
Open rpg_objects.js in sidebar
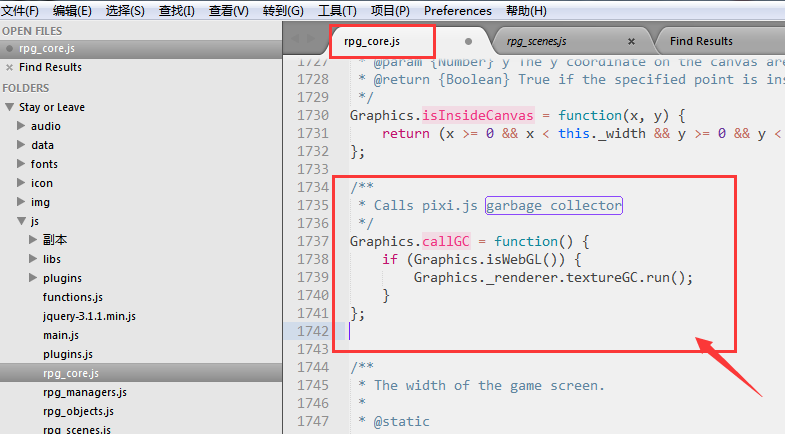click(x=78, y=411)
